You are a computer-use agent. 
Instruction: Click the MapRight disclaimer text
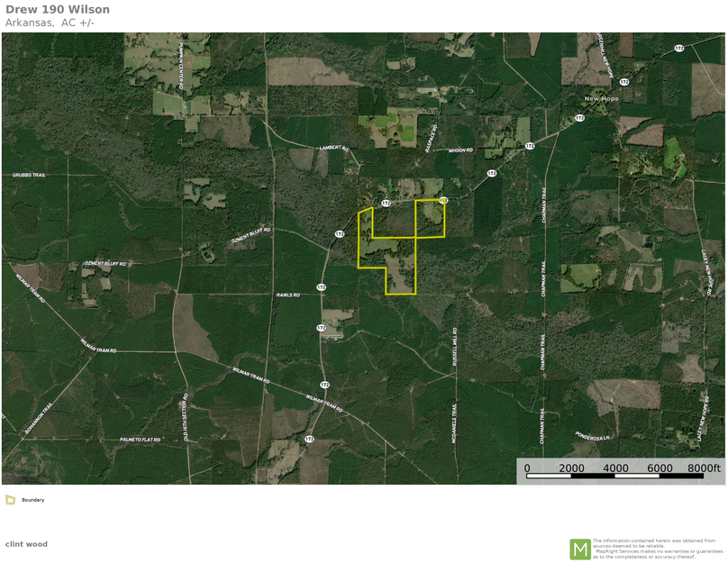[x=658, y=549]
